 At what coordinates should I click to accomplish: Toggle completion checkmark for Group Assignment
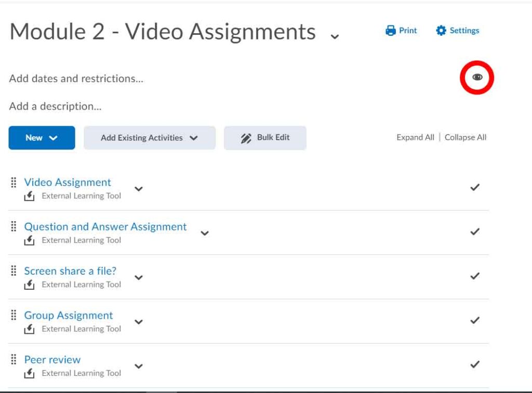474,320
